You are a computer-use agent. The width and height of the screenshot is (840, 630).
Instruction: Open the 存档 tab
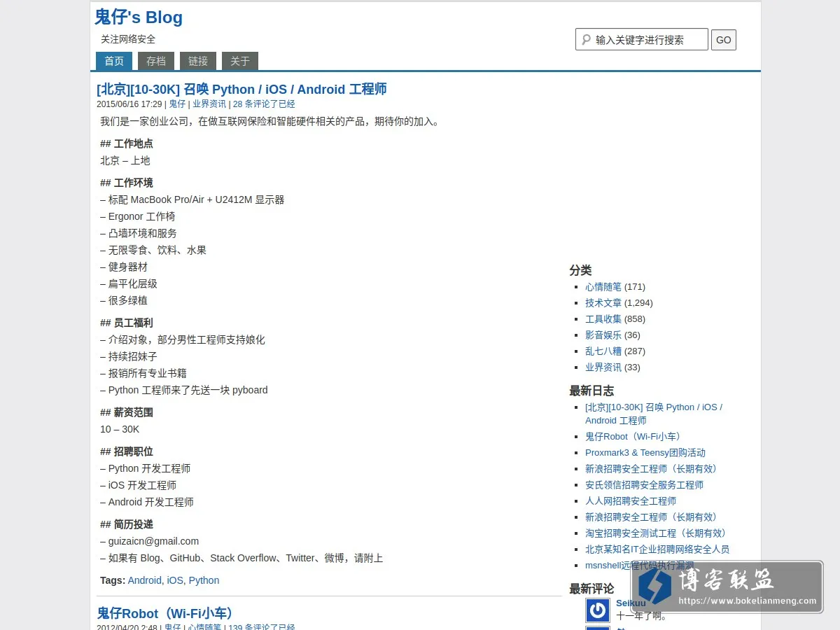click(156, 61)
